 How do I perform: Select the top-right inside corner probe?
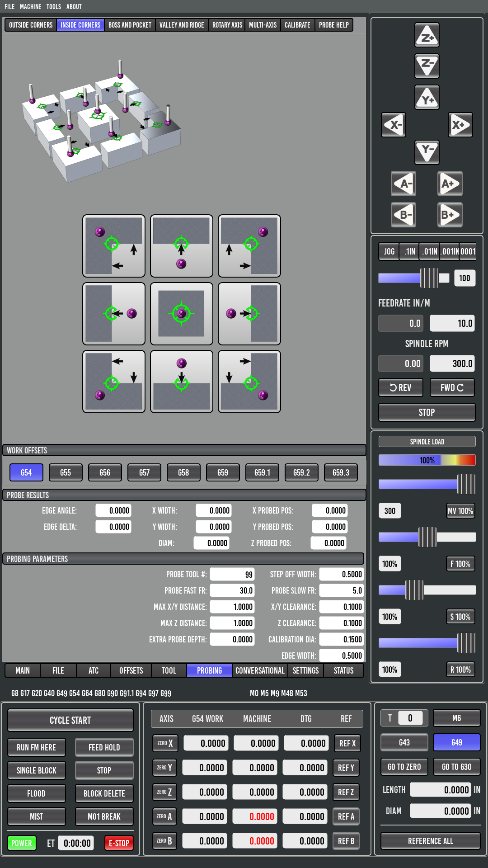[x=249, y=246]
